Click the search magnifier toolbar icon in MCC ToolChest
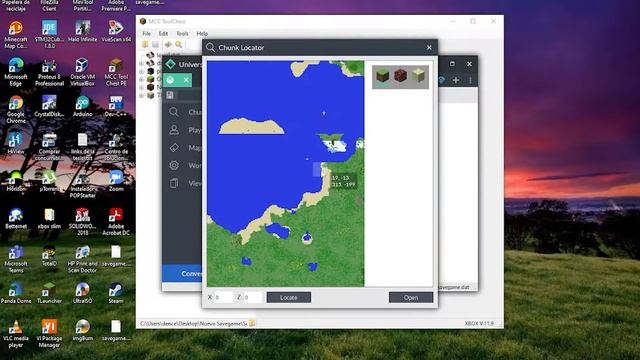The width and height of the screenshot is (640, 360). coord(179,44)
